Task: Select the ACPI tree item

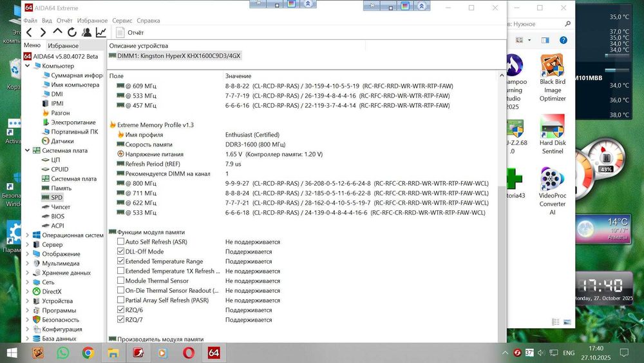Action: pos(53,226)
